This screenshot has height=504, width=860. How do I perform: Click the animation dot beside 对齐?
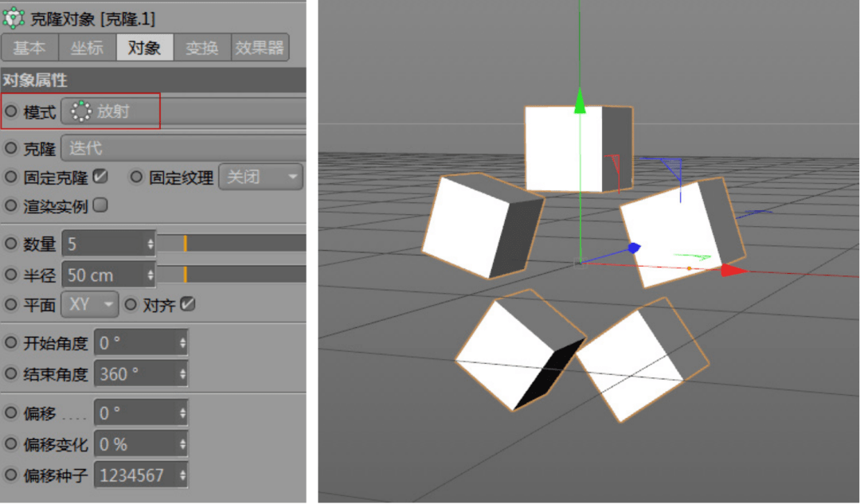[x=131, y=304]
